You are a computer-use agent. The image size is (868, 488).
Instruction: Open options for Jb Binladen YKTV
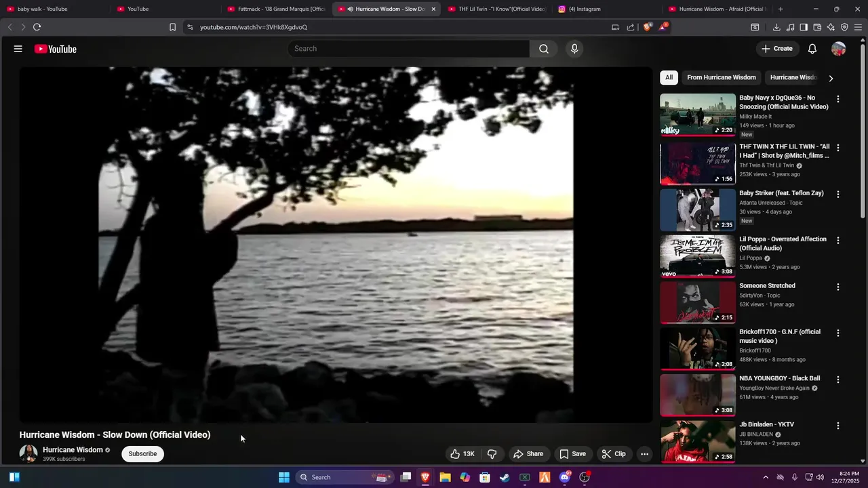[838, 426]
